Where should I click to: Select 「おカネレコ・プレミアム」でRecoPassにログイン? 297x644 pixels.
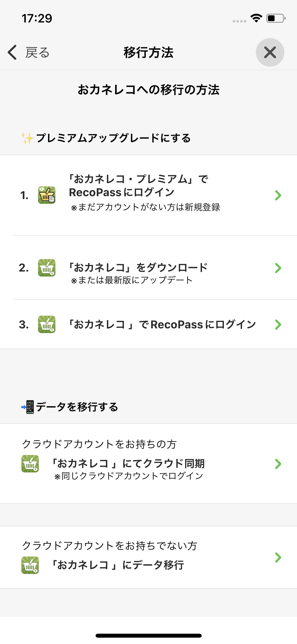click(138, 186)
